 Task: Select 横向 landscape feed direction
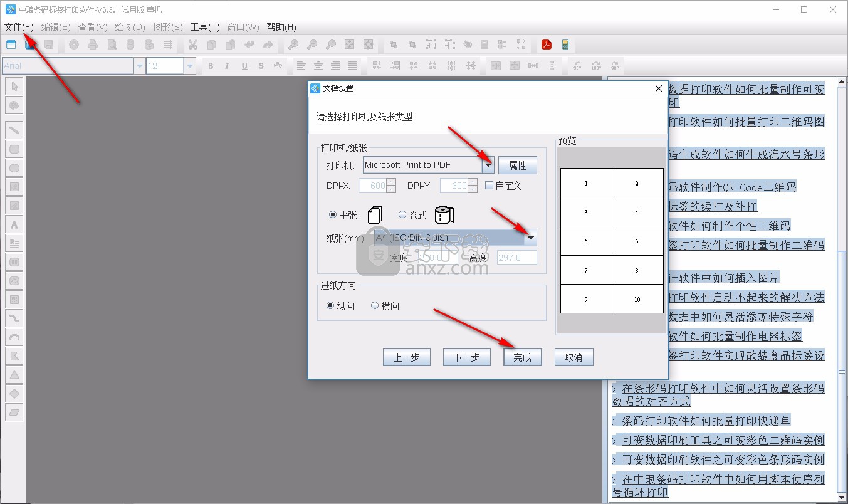coord(375,306)
